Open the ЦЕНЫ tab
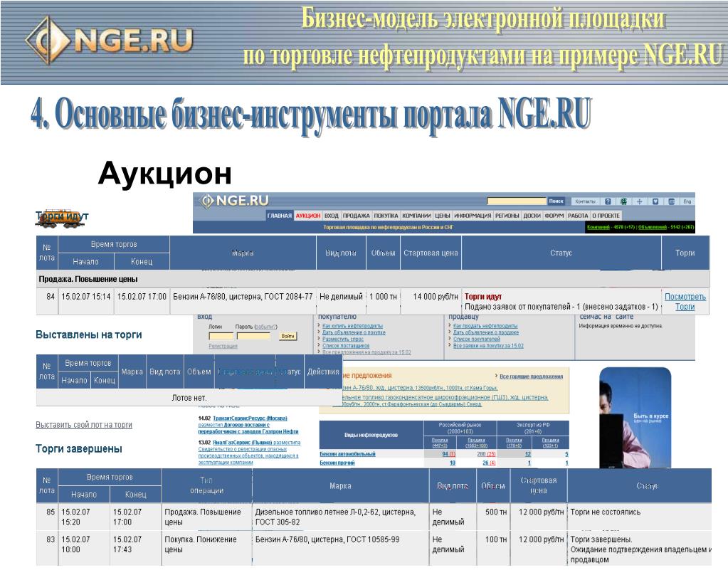Image resolution: width=728 pixels, height=580 pixels. click(x=443, y=216)
